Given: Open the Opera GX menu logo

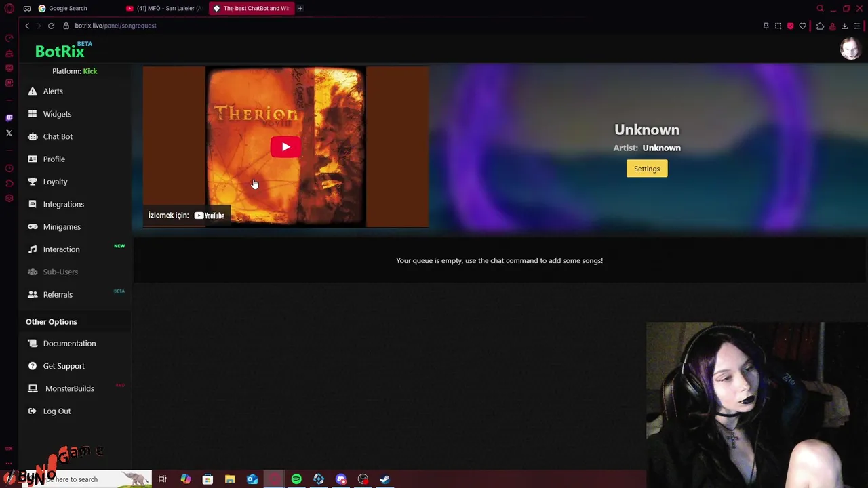Looking at the screenshot, I should 9,8.
